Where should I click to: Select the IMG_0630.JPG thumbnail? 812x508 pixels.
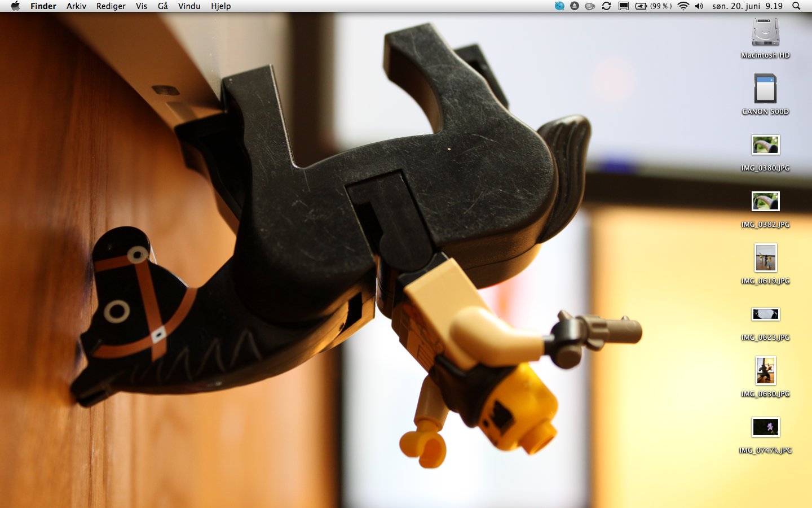coord(765,371)
